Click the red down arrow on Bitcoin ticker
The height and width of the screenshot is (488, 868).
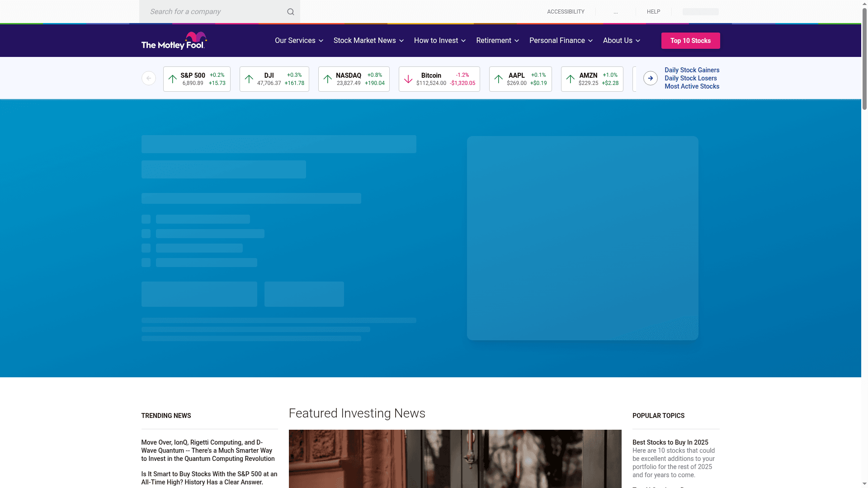click(409, 79)
